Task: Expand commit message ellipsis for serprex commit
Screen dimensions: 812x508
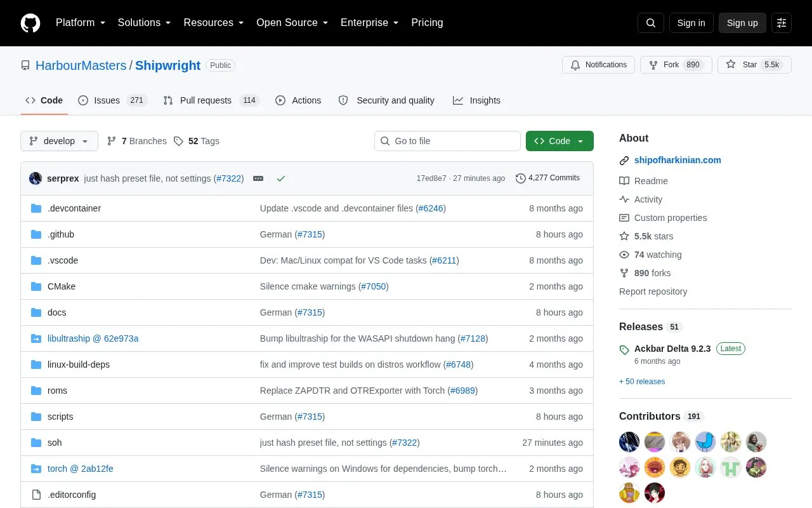Action: coord(258,178)
